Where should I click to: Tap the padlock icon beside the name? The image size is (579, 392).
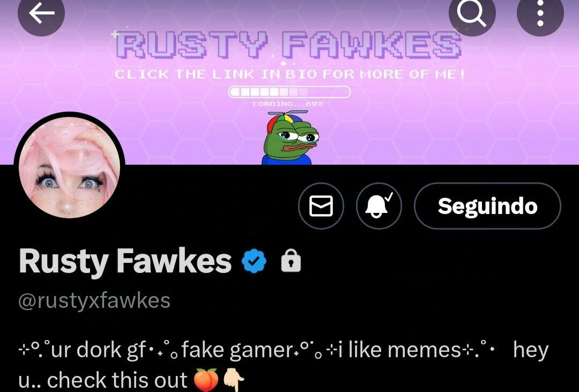coord(291,260)
